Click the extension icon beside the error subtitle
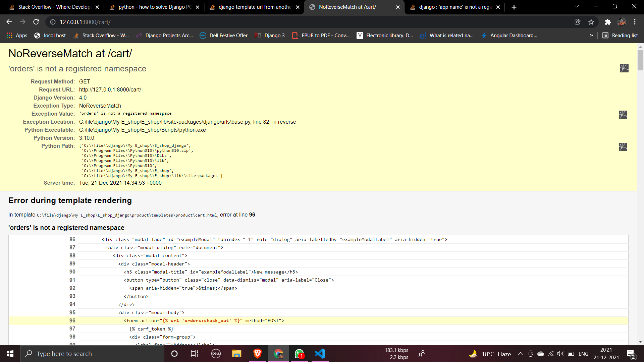This screenshot has height=362, width=644. point(624,68)
